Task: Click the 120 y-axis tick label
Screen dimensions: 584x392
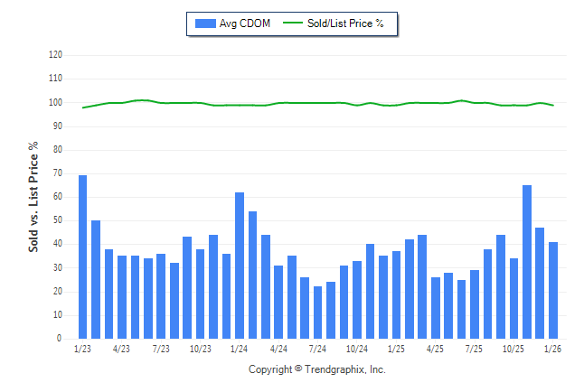Action: pos(55,55)
